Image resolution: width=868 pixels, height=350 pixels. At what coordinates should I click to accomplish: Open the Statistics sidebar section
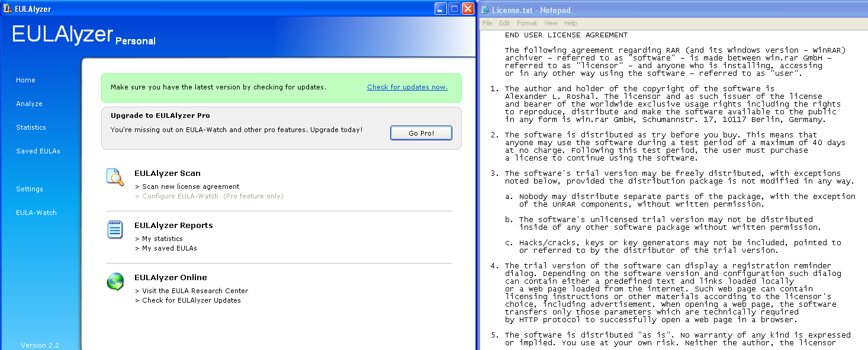(x=31, y=127)
